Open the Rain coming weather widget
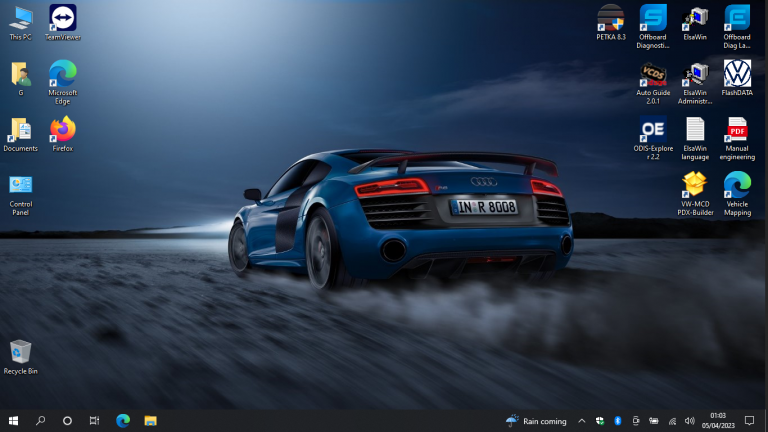The image size is (768, 432). 537,421
